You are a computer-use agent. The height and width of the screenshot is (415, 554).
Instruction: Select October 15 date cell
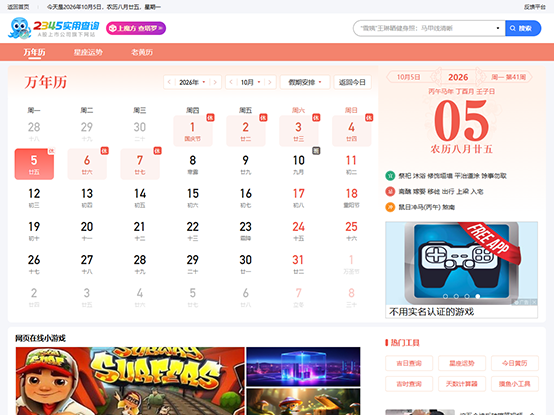193,197
